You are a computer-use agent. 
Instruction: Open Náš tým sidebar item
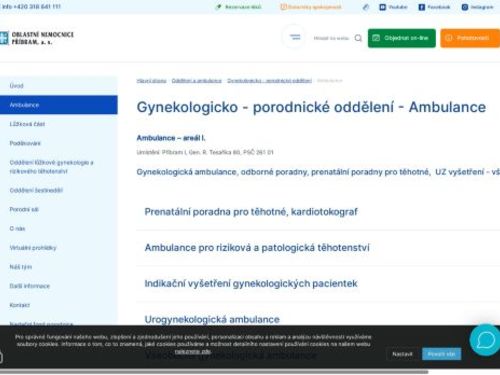(59, 267)
